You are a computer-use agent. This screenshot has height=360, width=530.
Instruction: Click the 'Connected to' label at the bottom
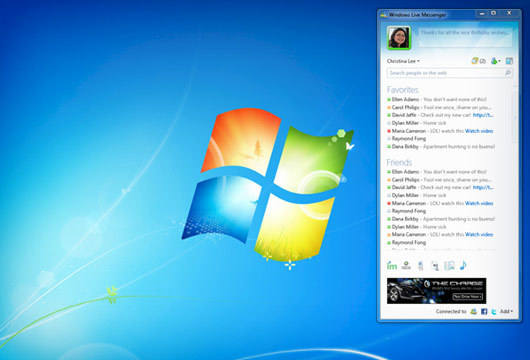click(451, 311)
